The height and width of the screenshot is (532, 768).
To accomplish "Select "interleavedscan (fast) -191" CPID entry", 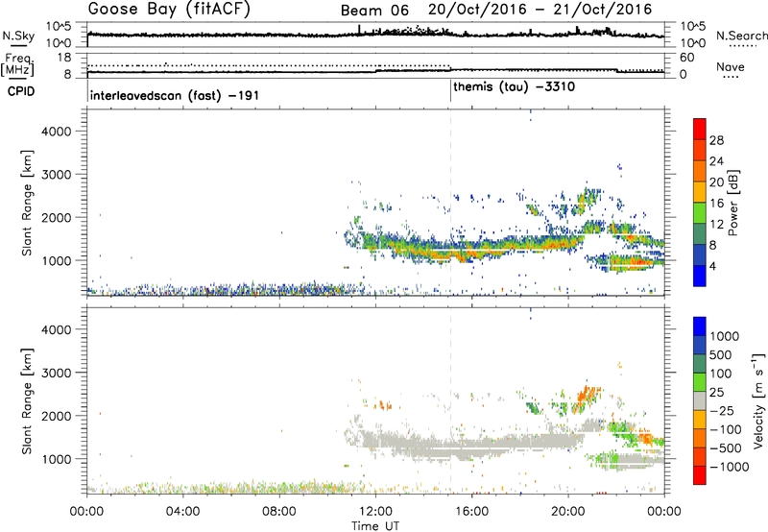I will click(175, 95).
